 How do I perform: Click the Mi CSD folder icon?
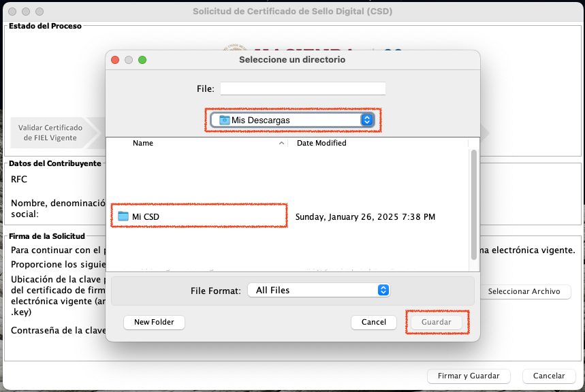(x=123, y=216)
